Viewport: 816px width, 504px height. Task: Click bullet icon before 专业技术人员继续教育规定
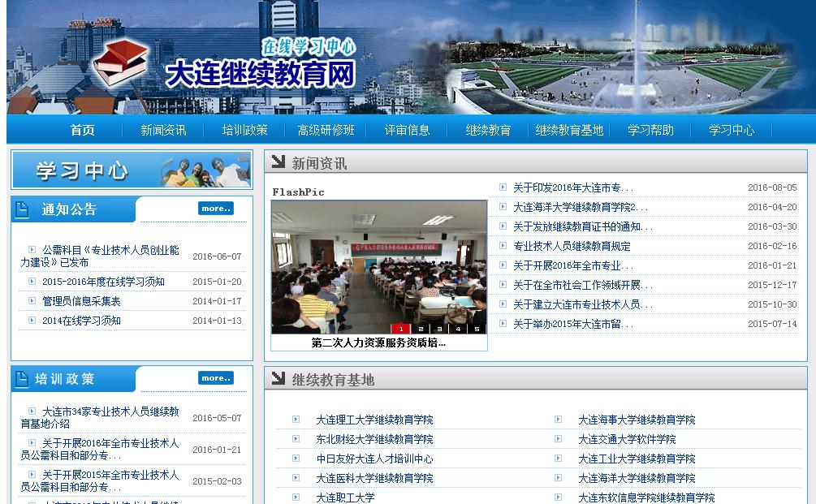[503, 246]
